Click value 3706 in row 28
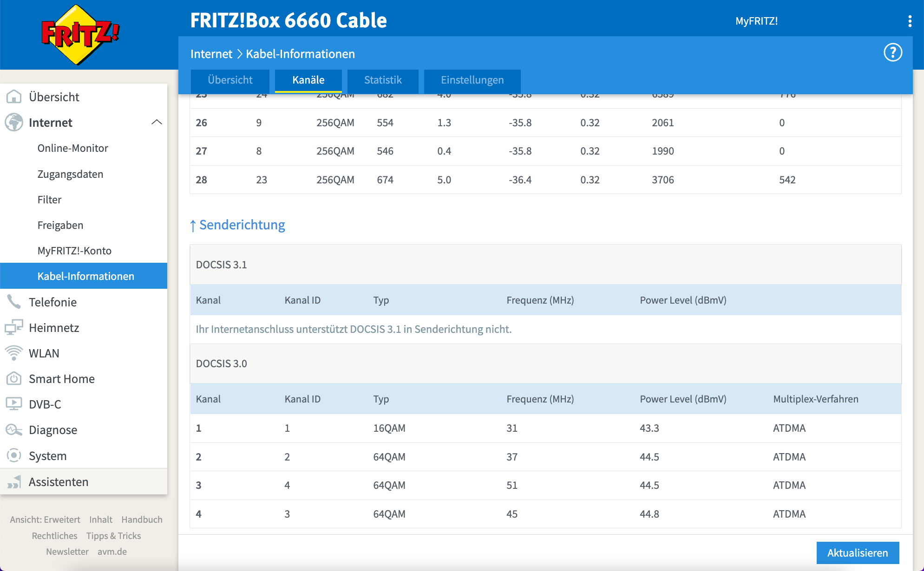This screenshot has height=571, width=924. (x=662, y=180)
